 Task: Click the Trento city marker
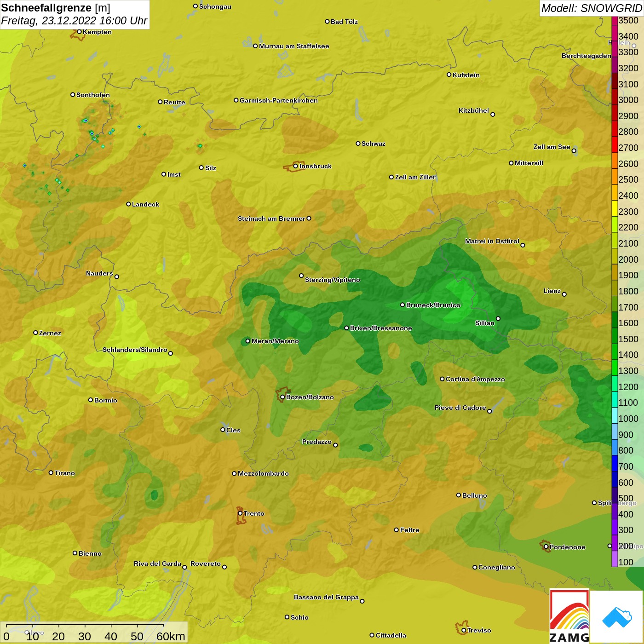coord(240,513)
